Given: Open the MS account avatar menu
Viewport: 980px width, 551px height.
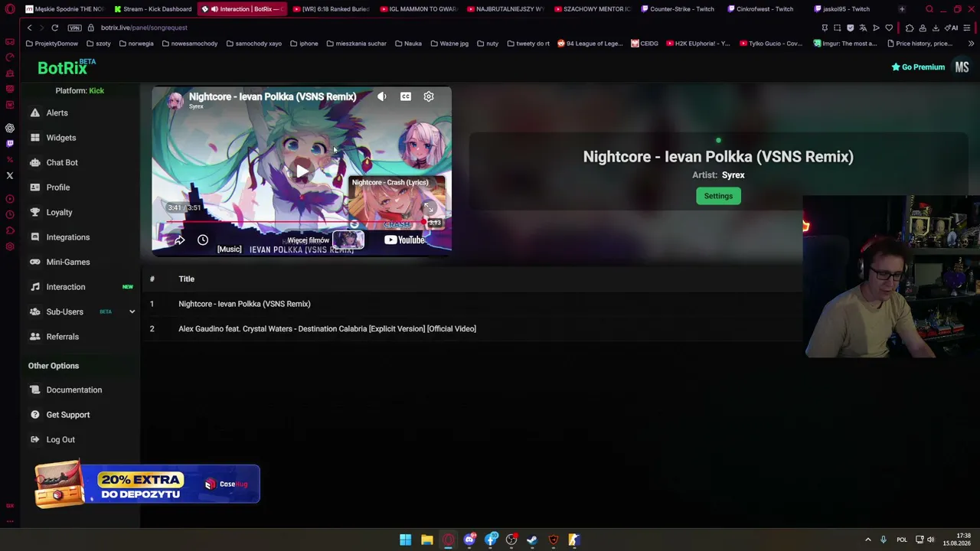Looking at the screenshot, I should [962, 67].
